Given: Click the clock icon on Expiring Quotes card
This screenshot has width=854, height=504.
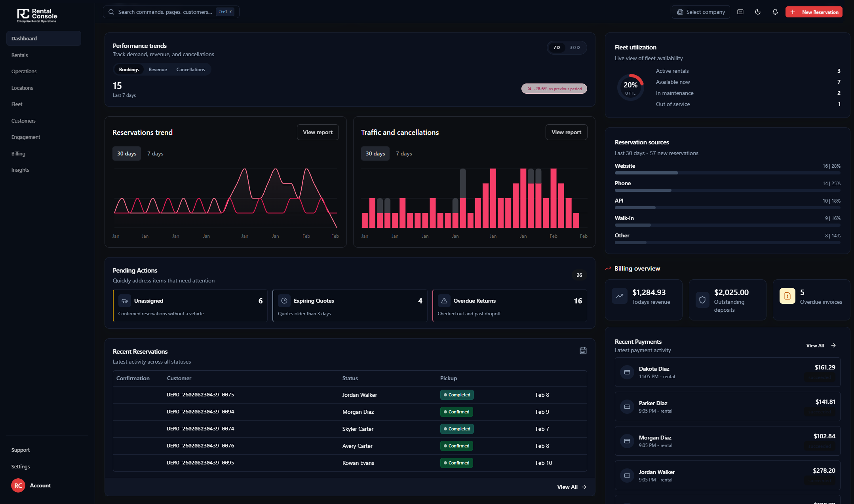Looking at the screenshot, I should click(x=284, y=301).
